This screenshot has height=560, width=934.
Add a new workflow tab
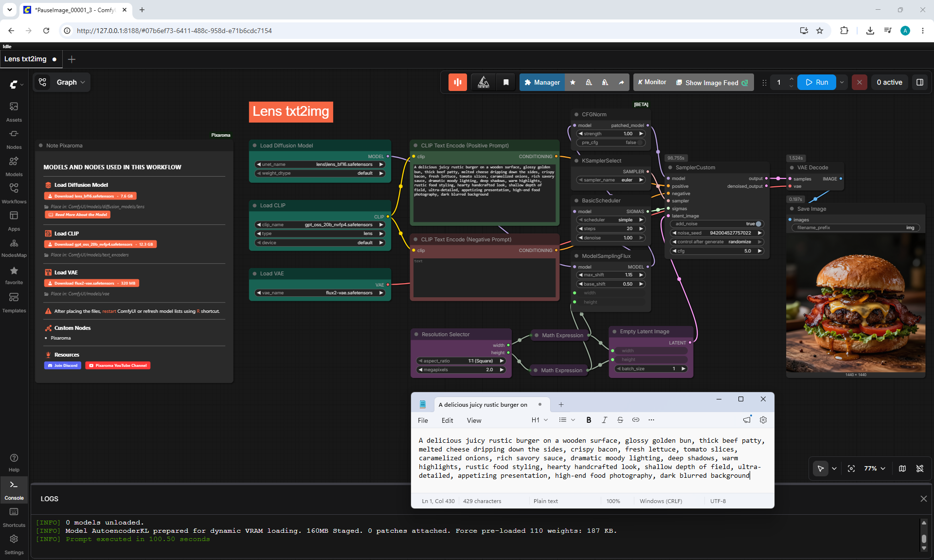(x=72, y=59)
